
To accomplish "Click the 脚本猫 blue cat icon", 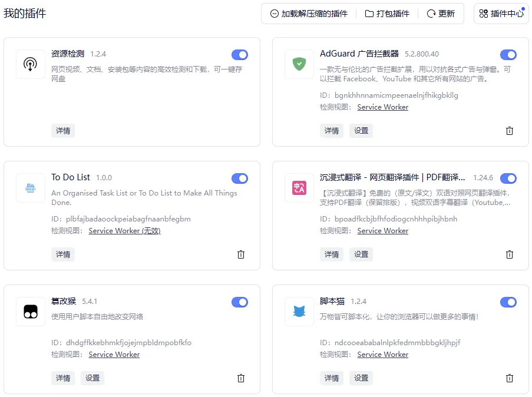I will click(299, 312).
